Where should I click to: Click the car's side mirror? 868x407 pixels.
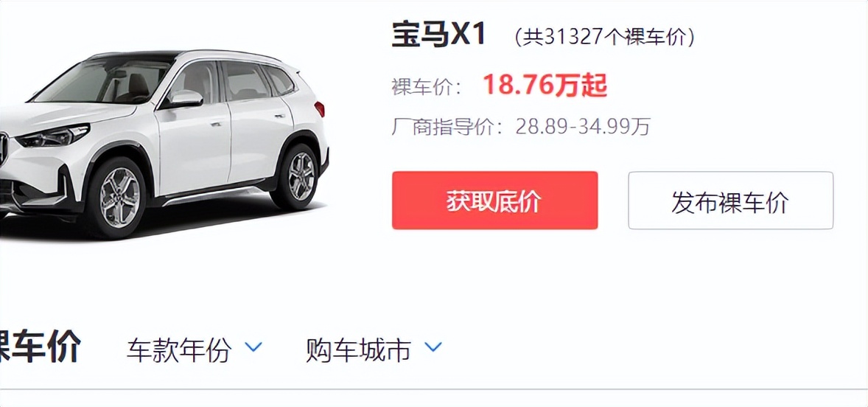(186, 99)
